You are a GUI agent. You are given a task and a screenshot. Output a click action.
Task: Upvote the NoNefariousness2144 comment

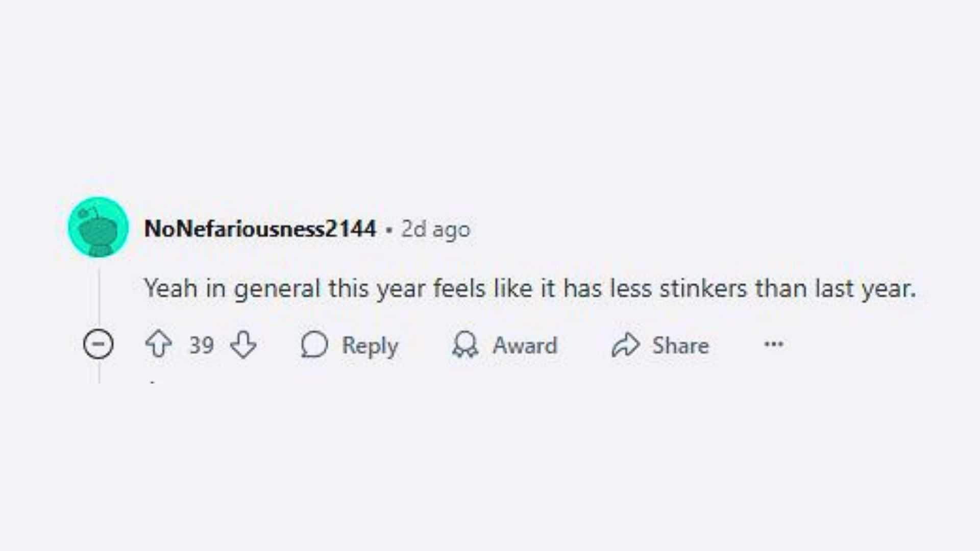pyautogui.click(x=159, y=344)
